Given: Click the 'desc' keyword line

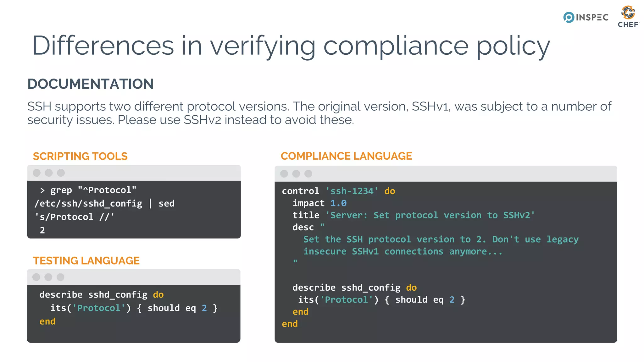Looking at the screenshot, I should [x=308, y=227].
